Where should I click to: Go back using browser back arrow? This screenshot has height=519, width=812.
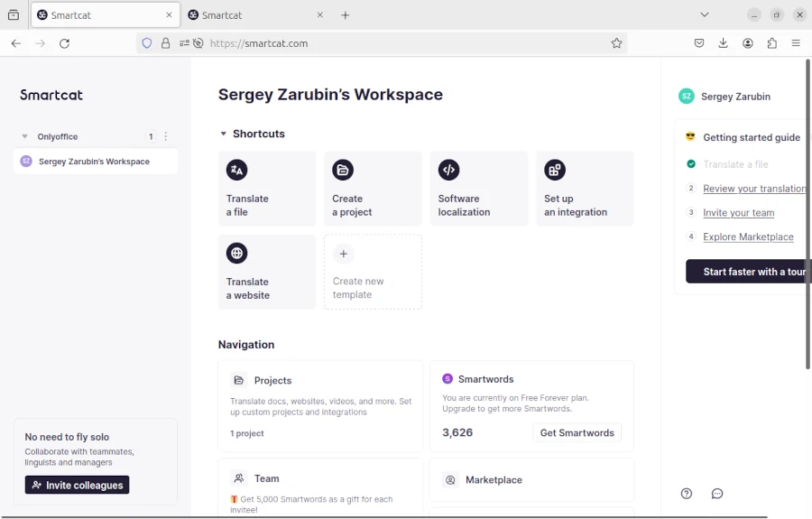[x=16, y=43]
